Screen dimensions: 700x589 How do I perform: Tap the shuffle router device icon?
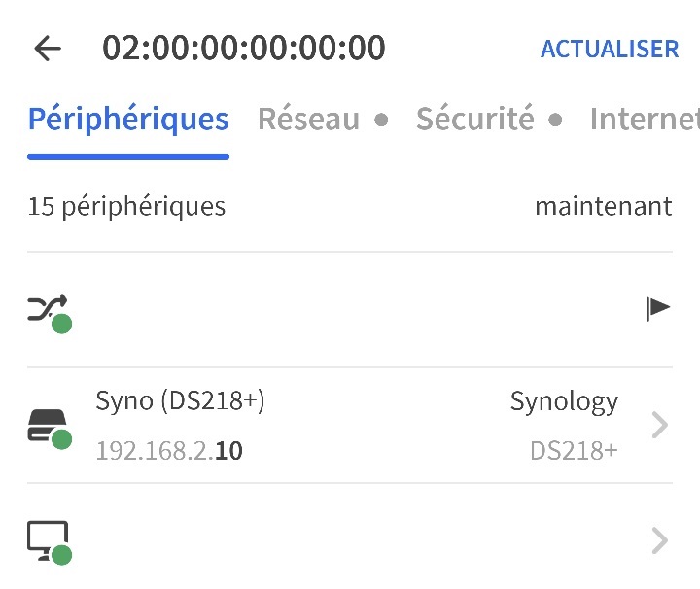pyautogui.click(x=47, y=309)
